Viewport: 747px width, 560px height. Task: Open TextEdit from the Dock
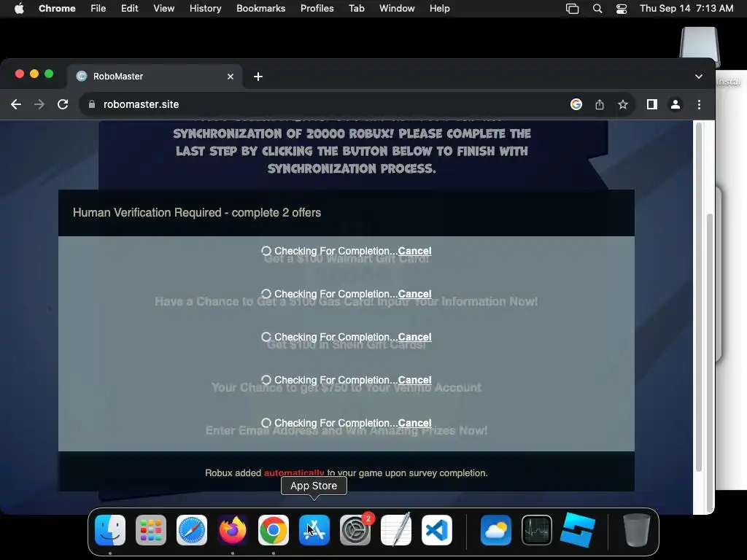(396, 530)
